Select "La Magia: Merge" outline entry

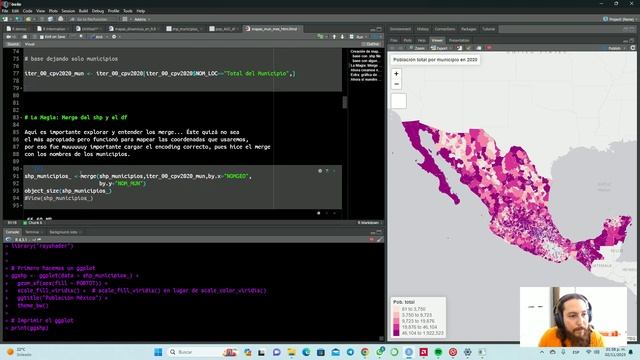pos(364,65)
